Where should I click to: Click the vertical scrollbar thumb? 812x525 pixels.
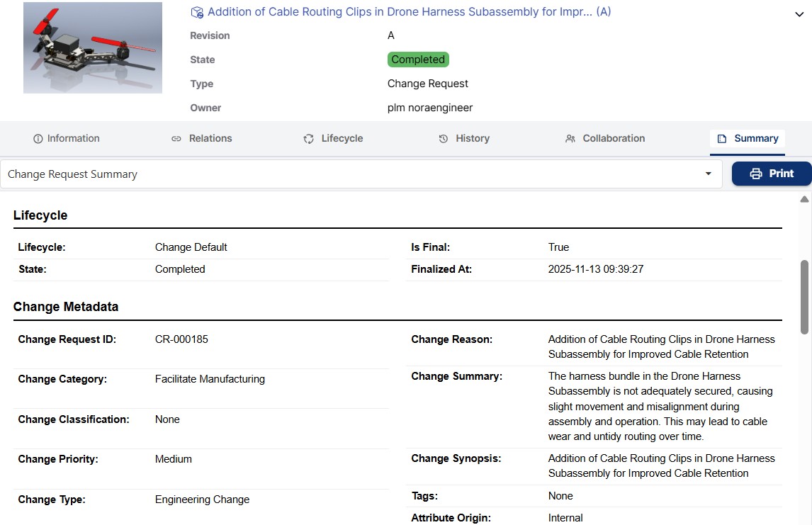804,296
